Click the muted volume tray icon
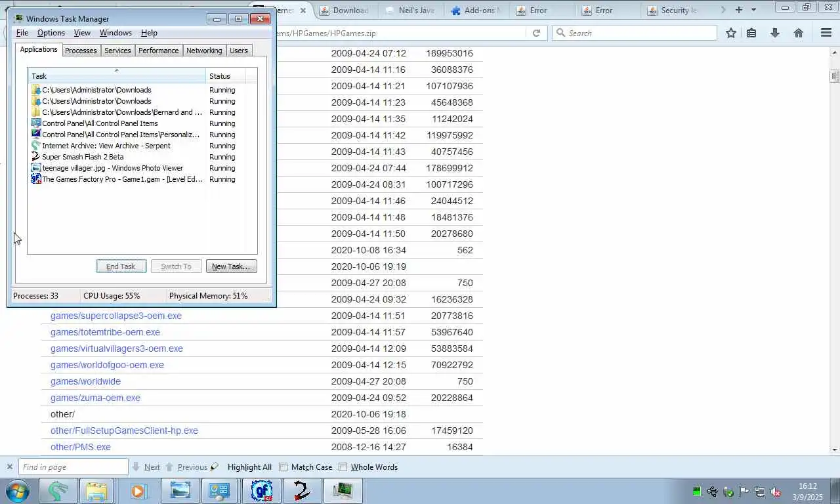The width and height of the screenshot is (840, 504). tap(776, 492)
